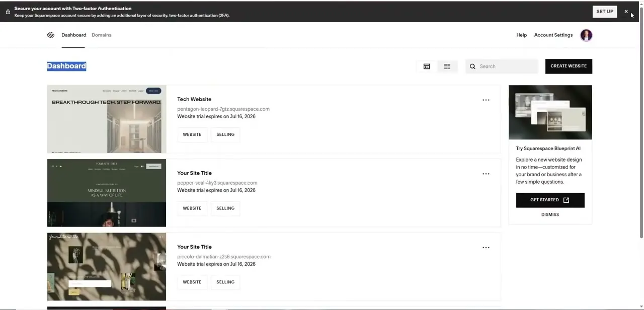Open options menu for pepper-seal site
This screenshot has height=310, width=644.
tap(486, 174)
